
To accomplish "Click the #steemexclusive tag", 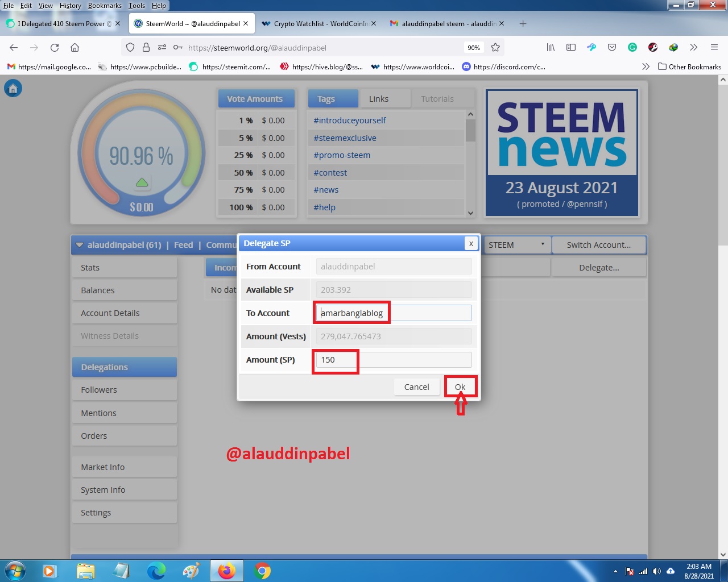I will pyautogui.click(x=345, y=138).
